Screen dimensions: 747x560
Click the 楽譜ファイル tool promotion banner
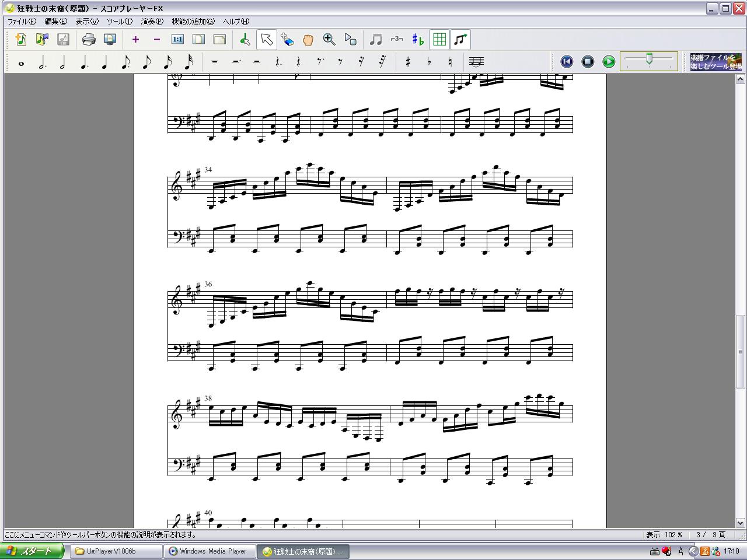[x=716, y=62]
